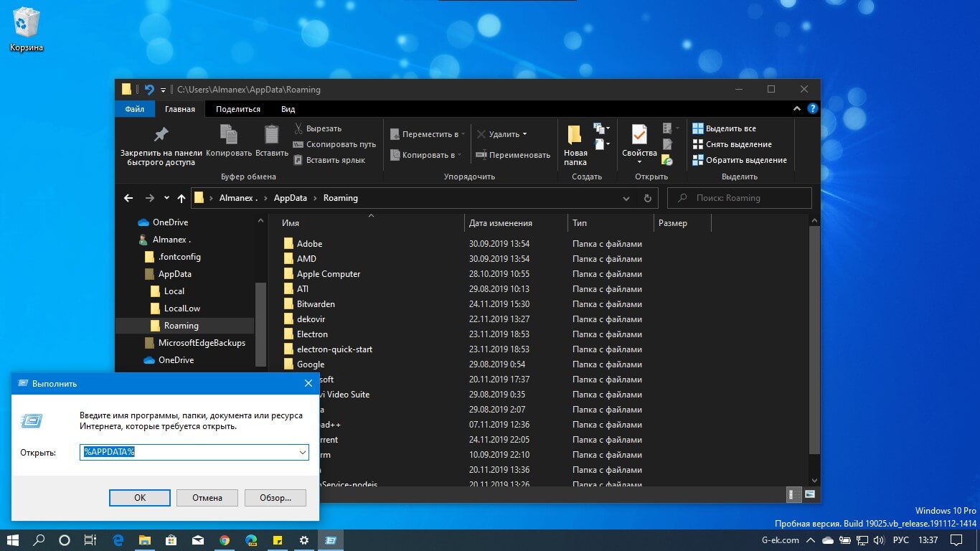This screenshot has height=551, width=980.
Task: Open the Recycle Bin Корзина desktop icon
Action: pos(27,30)
